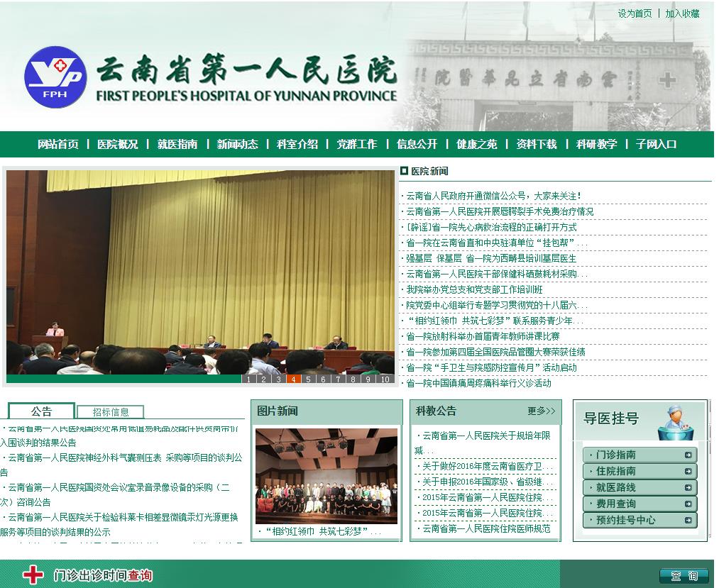Select slide 3 in slideshow pager
Viewport: 719px width, 588px height.
click(x=278, y=379)
